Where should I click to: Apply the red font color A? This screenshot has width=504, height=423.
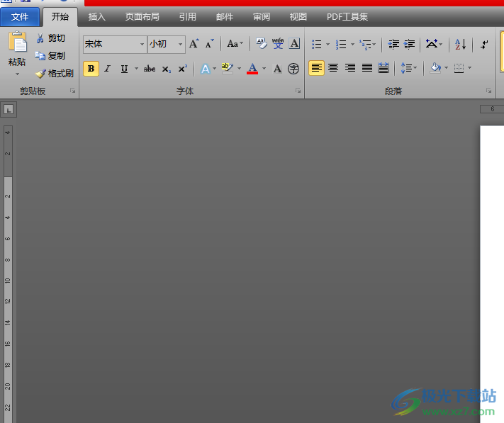[252, 69]
